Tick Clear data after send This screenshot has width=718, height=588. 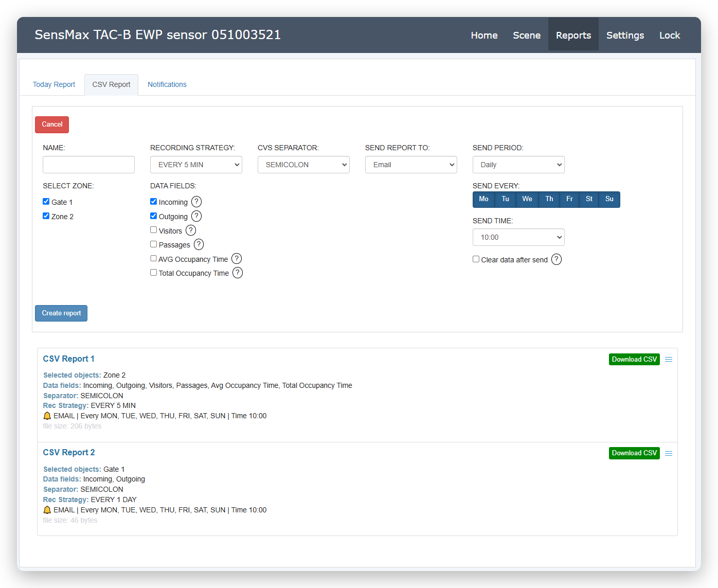click(x=476, y=259)
